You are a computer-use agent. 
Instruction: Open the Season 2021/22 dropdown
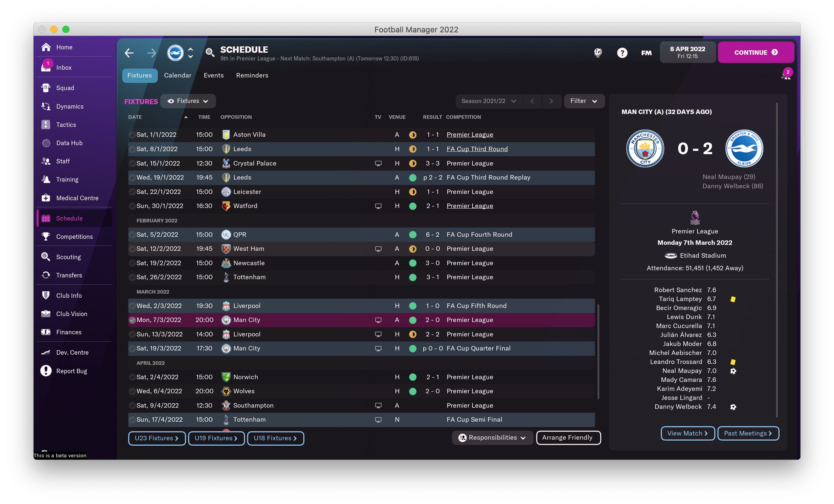489,101
